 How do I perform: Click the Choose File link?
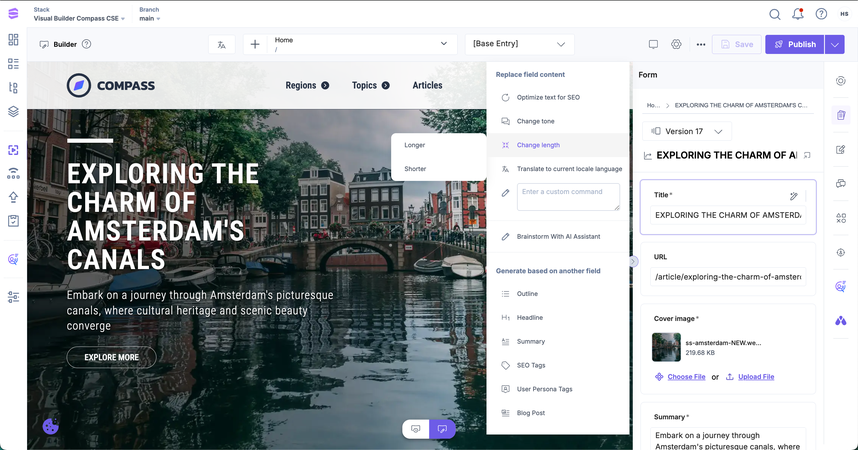(686, 377)
